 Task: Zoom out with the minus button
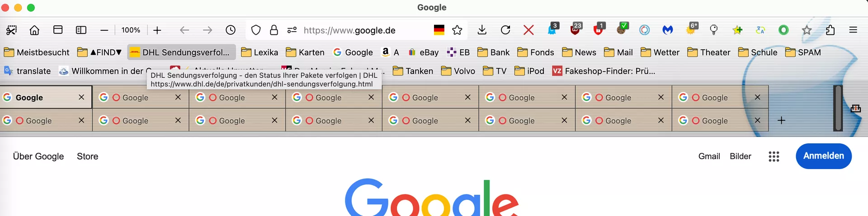104,30
